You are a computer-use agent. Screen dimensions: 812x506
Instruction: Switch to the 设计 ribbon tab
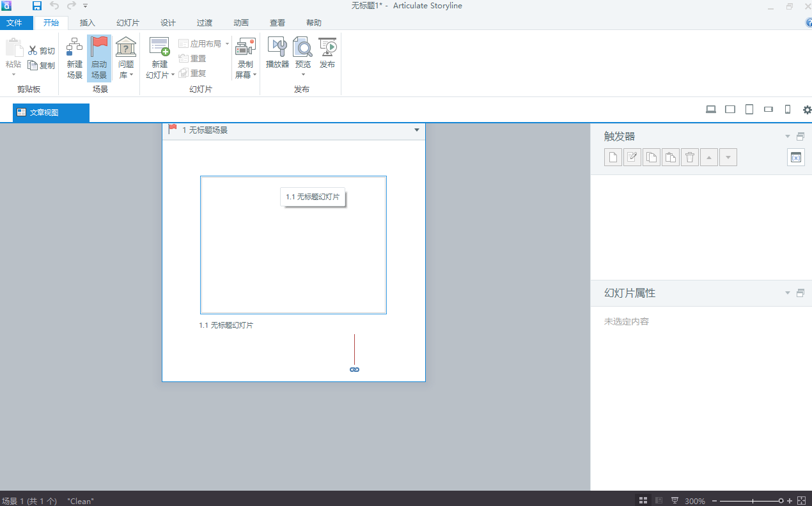[x=168, y=23]
